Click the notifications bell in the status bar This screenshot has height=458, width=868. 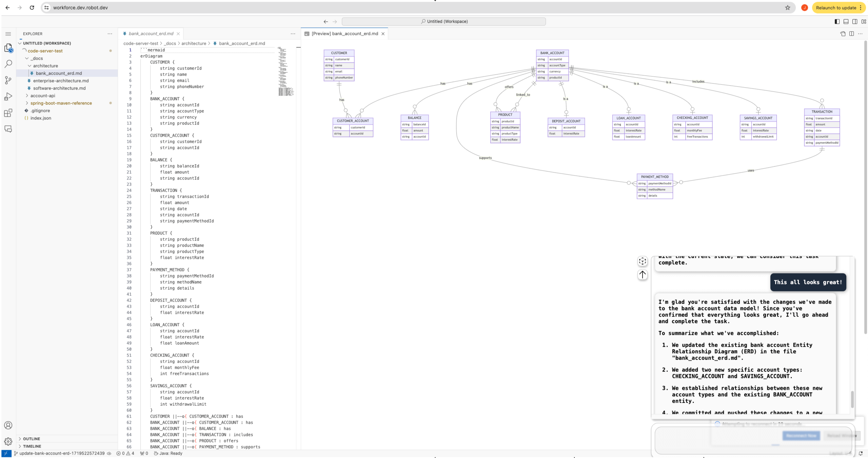861,453
